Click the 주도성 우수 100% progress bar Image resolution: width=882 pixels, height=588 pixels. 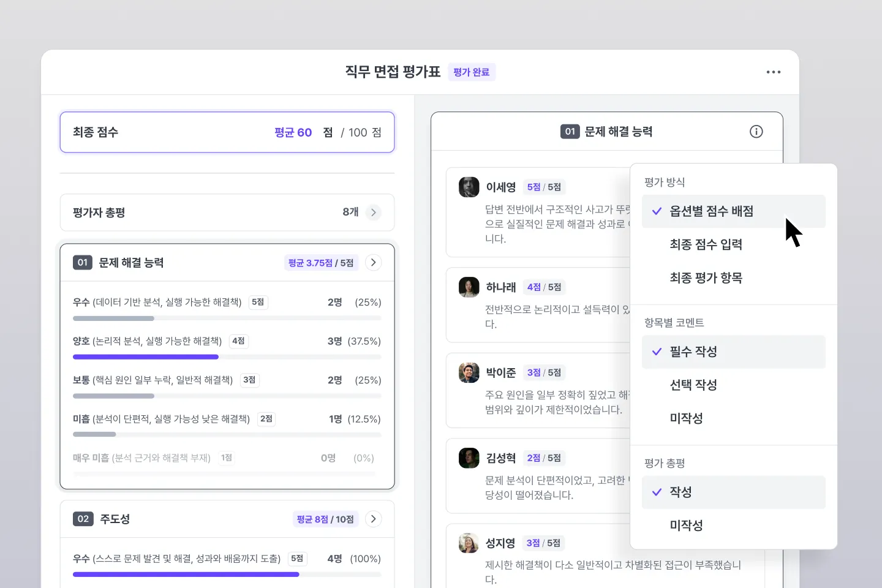(227, 575)
